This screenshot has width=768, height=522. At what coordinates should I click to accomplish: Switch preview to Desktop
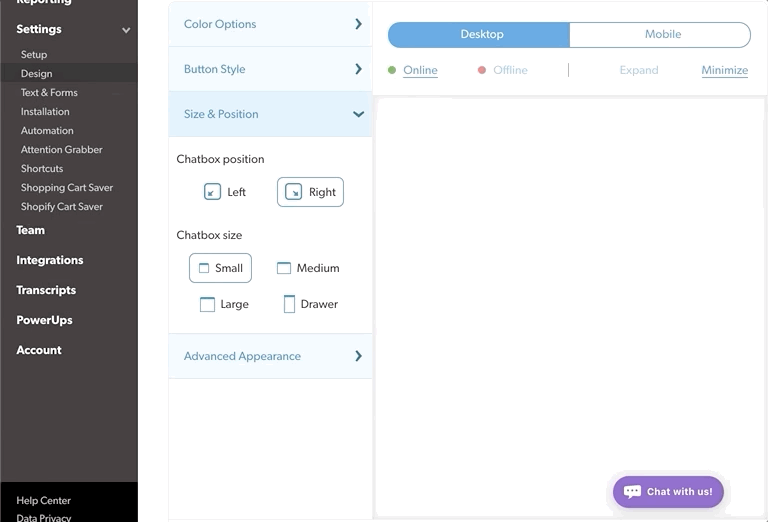click(x=479, y=35)
